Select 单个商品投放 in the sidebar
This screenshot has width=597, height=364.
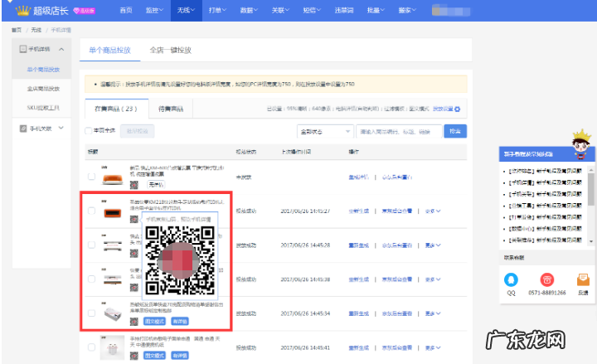click(x=43, y=70)
